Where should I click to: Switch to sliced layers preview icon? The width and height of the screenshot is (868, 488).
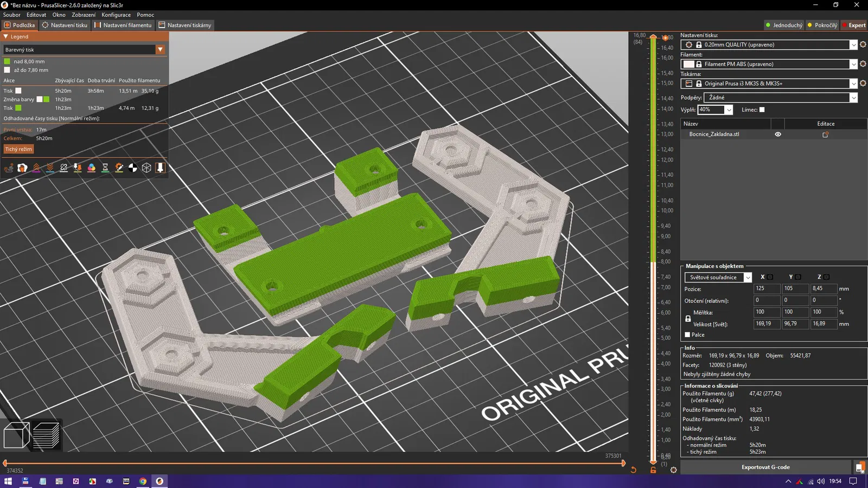click(x=46, y=435)
